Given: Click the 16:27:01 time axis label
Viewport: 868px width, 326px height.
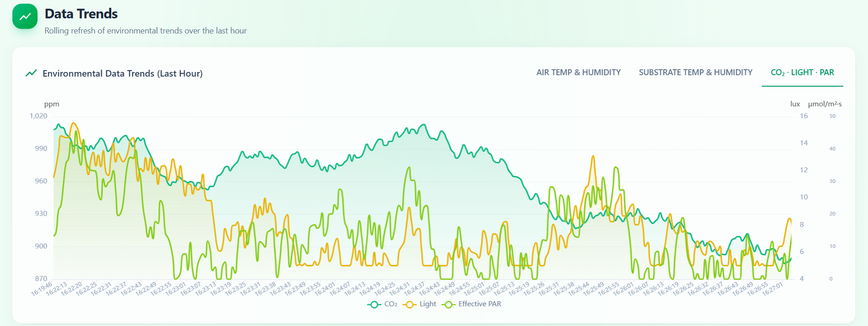Looking at the screenshot, I should [x=773, y=289].
